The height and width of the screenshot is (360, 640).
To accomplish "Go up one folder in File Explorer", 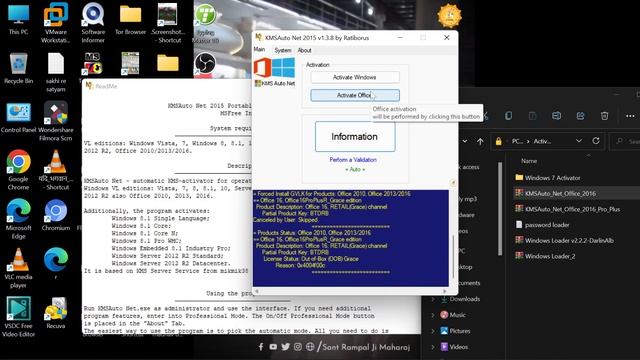I will pos(480,141).
